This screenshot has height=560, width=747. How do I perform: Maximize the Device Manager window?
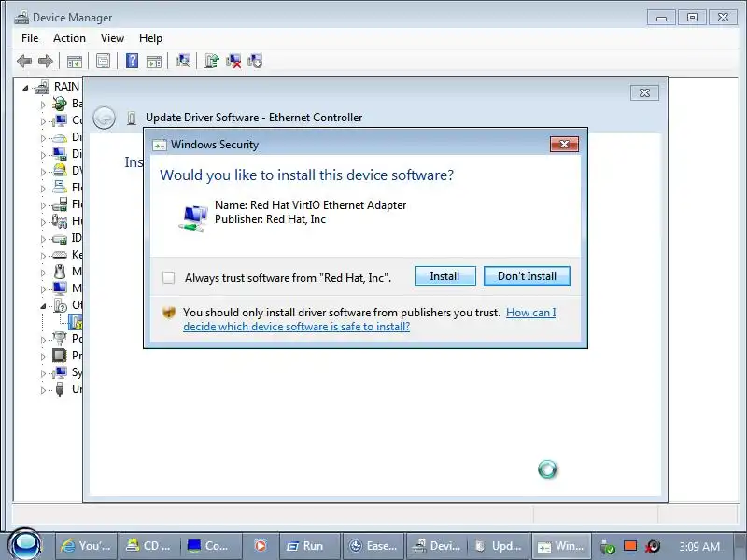[692, 18]
